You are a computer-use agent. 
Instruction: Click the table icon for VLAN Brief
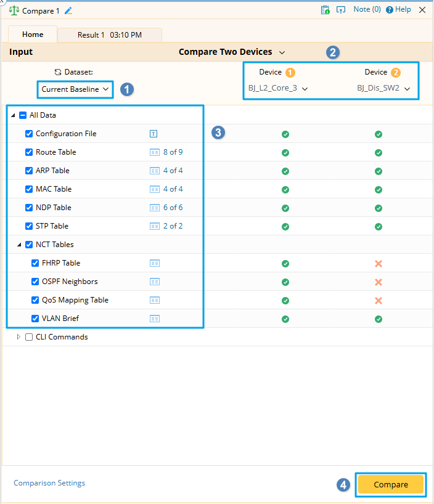(x=155, y=319)
